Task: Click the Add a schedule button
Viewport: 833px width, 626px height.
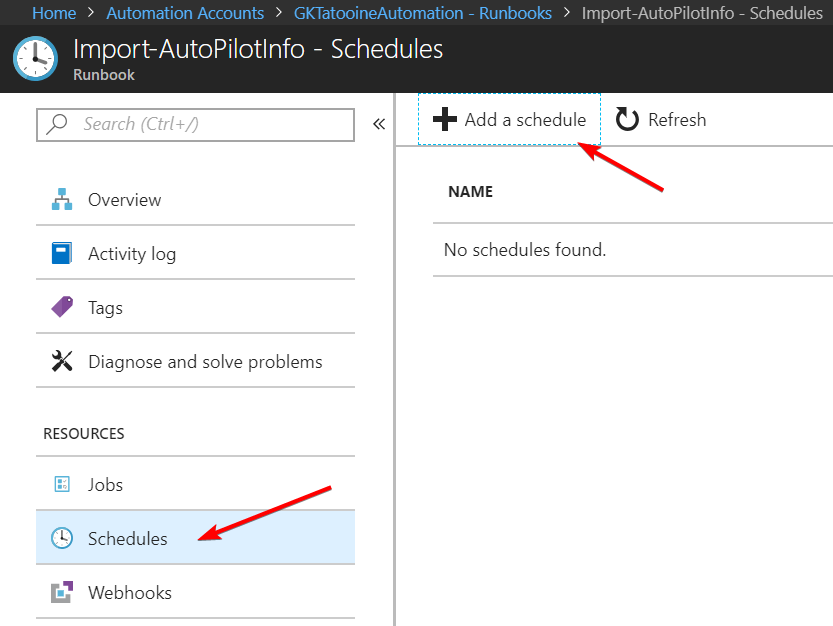Action: click(509, 119)
